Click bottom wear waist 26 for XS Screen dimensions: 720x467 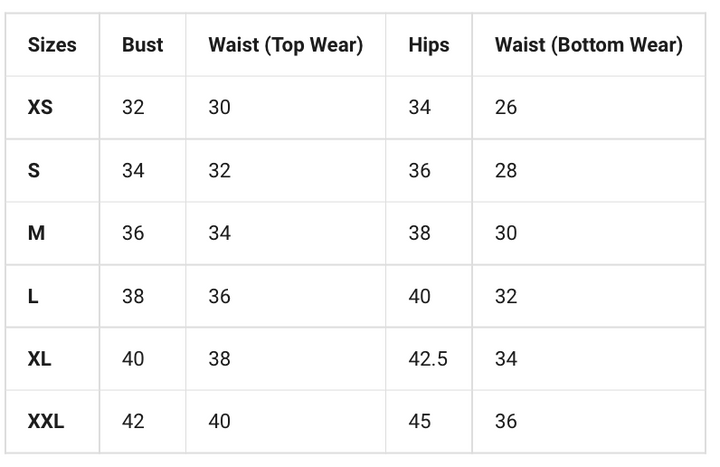(506, 107)
